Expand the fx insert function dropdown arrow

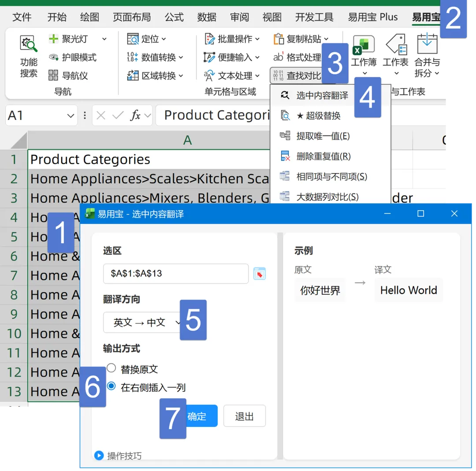(x=148, y=115)
